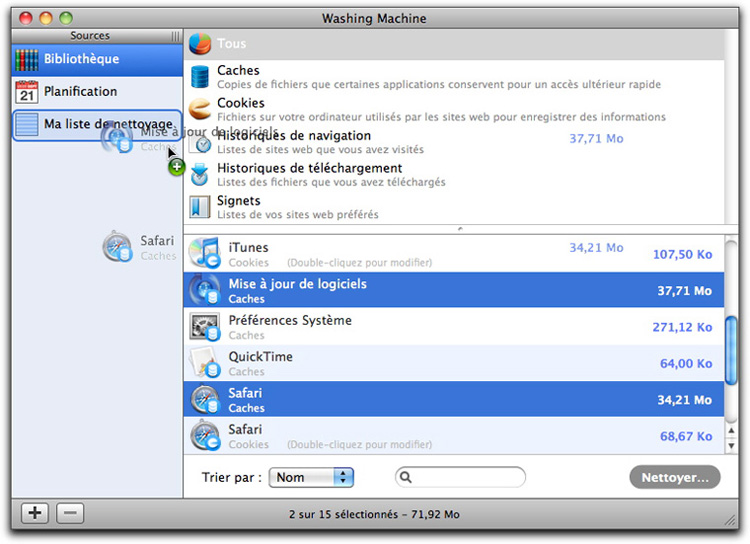Click the 64,00 Ko size value
Viewport: 750px width, 544px height.
click(x=686, y=363)
